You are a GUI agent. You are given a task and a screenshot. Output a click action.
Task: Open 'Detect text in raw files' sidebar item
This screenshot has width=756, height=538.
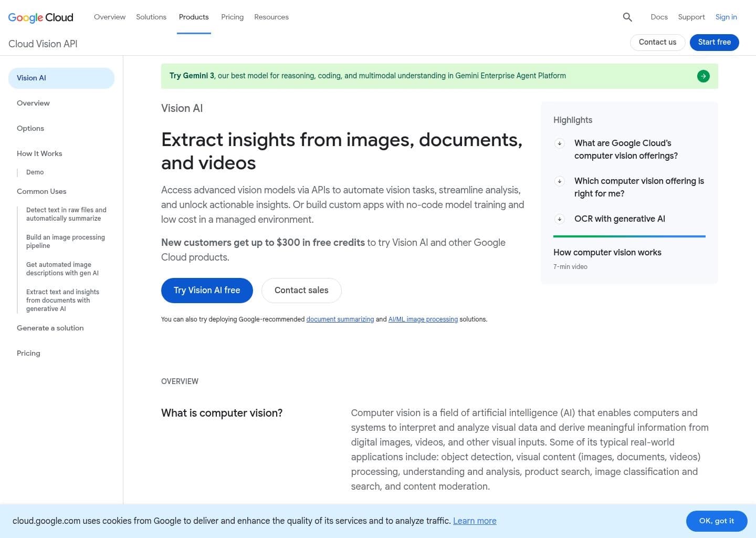(66, 214)
